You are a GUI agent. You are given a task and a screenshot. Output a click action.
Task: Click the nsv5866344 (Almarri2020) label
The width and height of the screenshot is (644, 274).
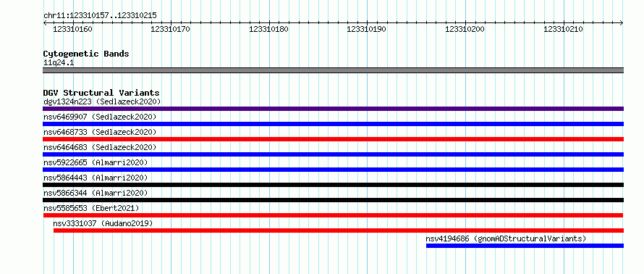96,193
